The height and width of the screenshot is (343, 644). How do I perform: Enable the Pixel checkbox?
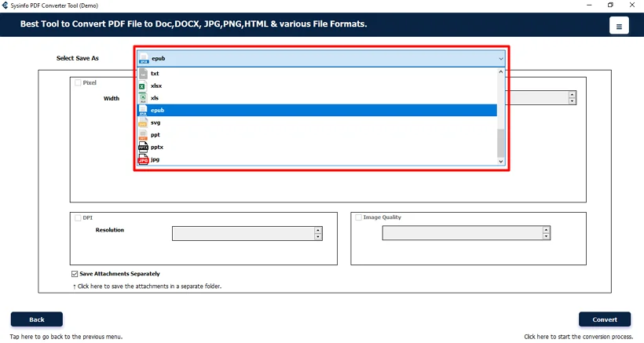(78, 82)
